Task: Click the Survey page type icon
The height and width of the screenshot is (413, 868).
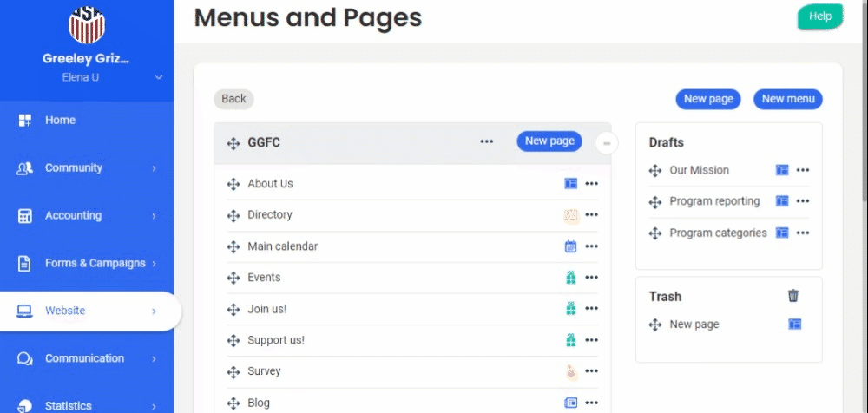Action: [x=571, y=371]
